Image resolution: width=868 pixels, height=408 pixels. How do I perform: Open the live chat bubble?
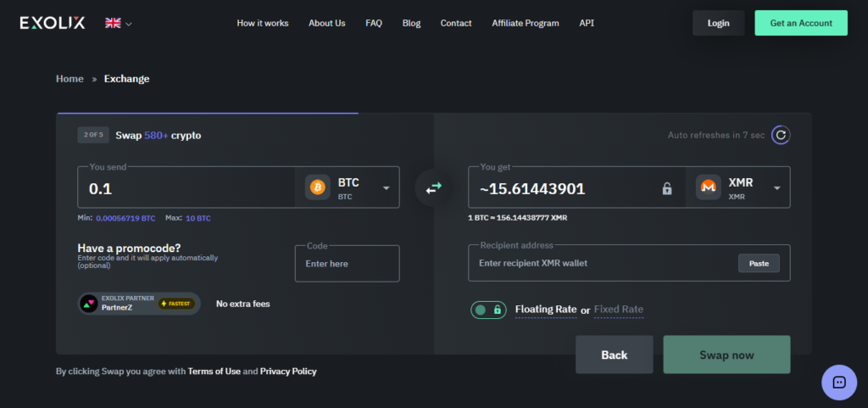839,383
